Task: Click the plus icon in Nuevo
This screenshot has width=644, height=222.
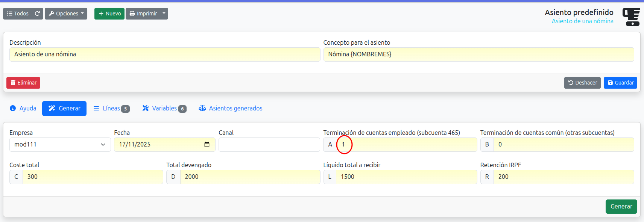Action: (x=101, y=14)
